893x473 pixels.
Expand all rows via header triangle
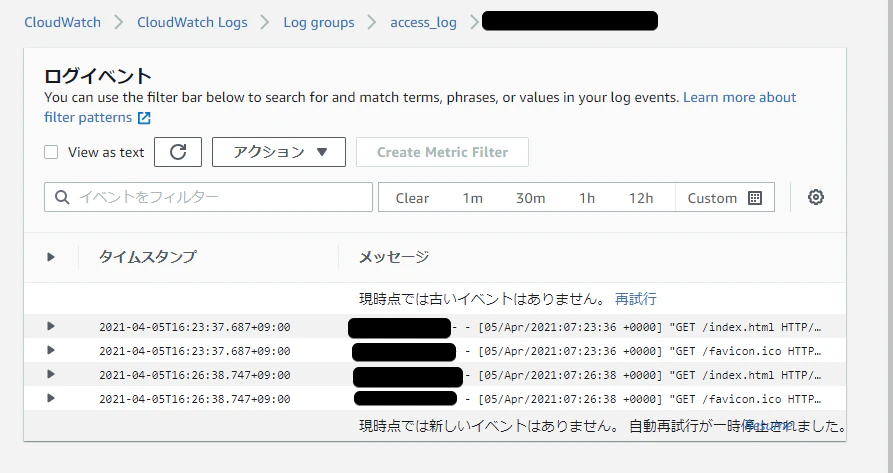pos(51,257)
